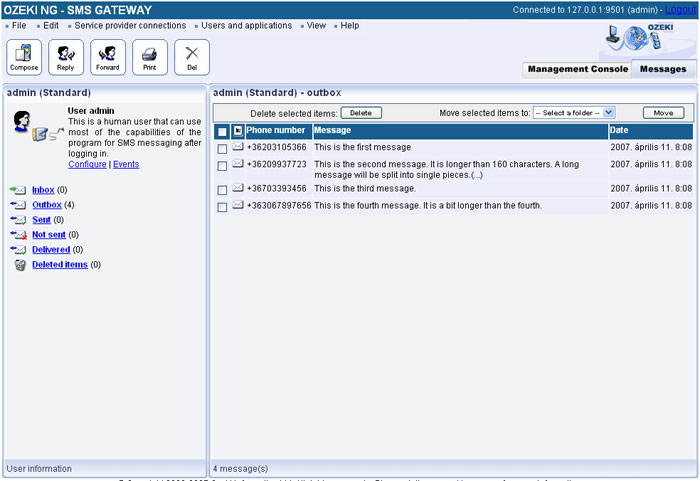
Task: Click the Sent folder envelope icon
Action: (x=18, y=220)
